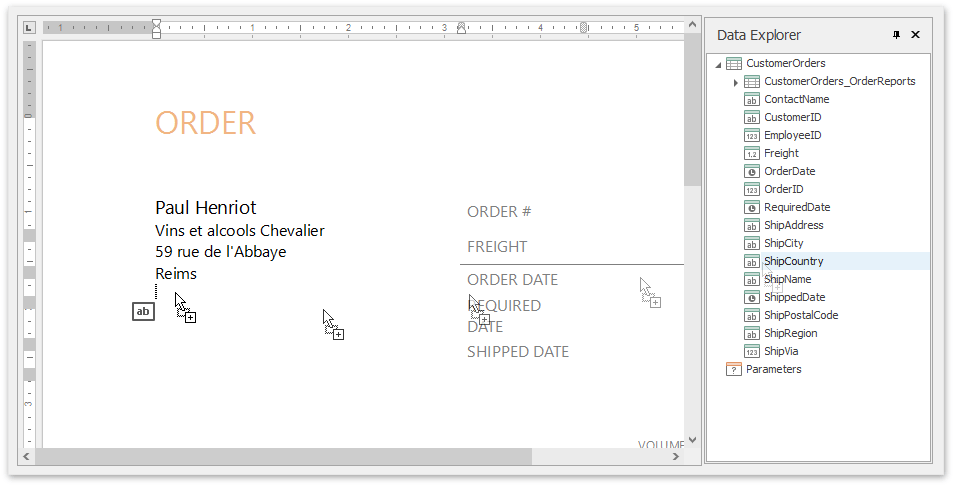Click the Freight decimal field icon
Viewport: 956px width, 488px height.
point(752,154)
